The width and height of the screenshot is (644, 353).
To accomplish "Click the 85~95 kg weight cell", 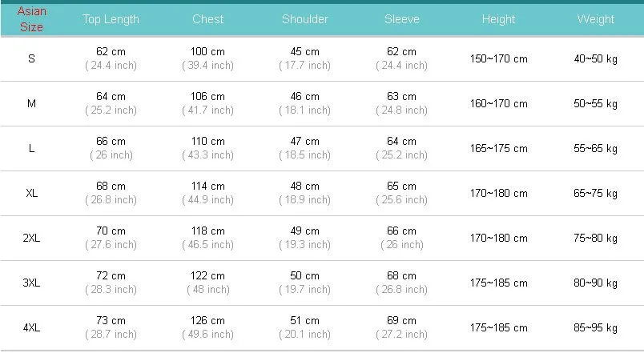I will (x=595, y=327).
